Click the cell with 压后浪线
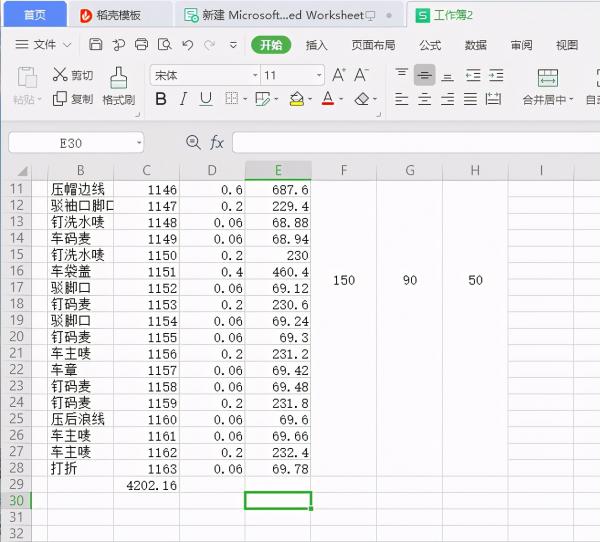The width and height of the screenshot is (600, 542). coord(80,419)
